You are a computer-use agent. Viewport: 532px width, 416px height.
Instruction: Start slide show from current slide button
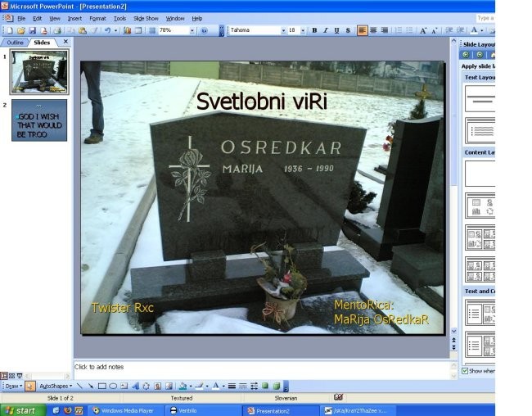click(x=20, y=376)
